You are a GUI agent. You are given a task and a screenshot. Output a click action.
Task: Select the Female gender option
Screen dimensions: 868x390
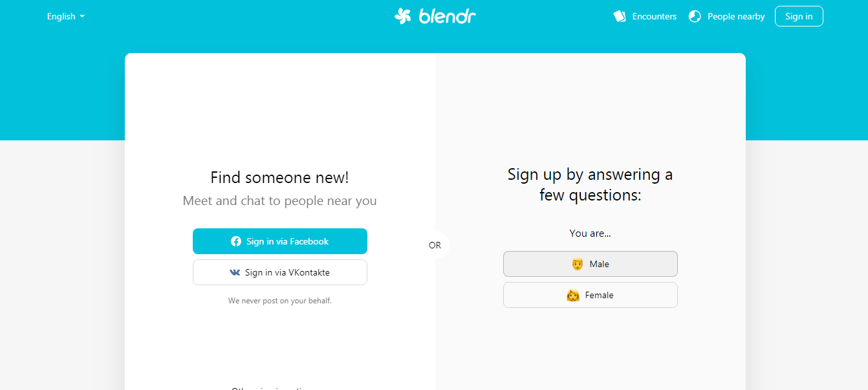590,294
